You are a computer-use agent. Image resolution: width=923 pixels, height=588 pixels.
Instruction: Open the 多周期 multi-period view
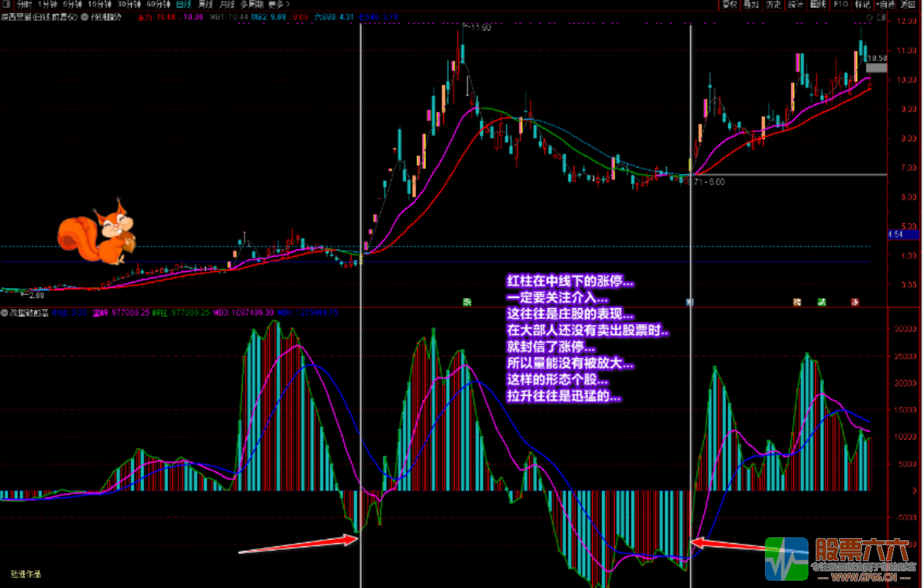point(251,4)
